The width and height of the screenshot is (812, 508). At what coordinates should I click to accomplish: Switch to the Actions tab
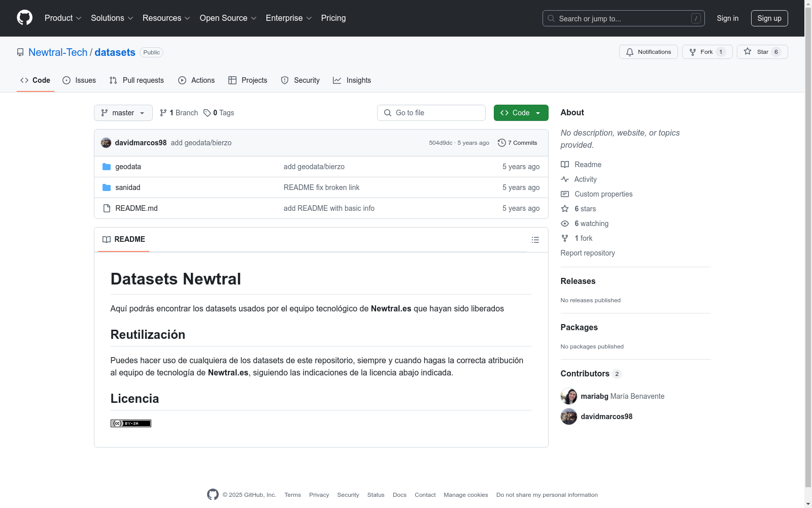tap(196, 80)
